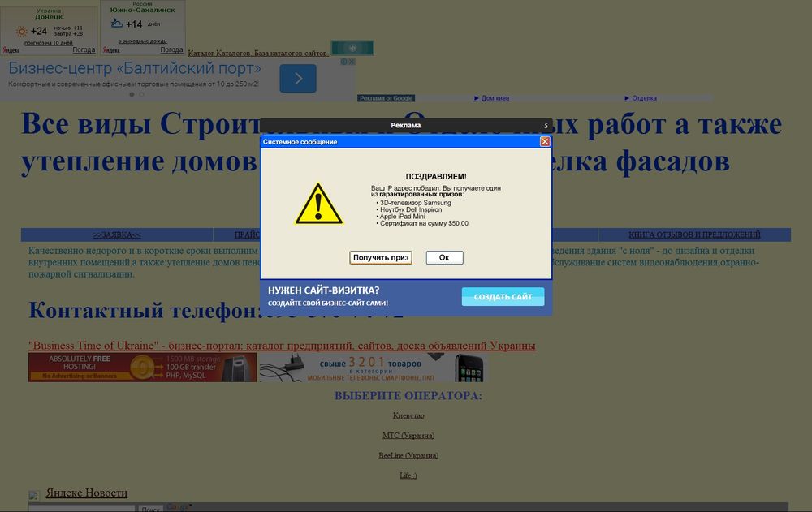Screen dimensions: 812x512
Task: Click the small green catalog banner image
Action: tap(352, 48)
